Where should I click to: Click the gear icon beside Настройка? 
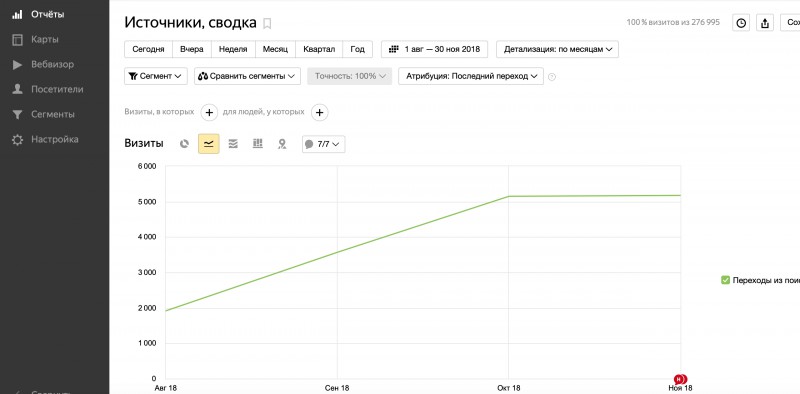[x=17, y=139]
